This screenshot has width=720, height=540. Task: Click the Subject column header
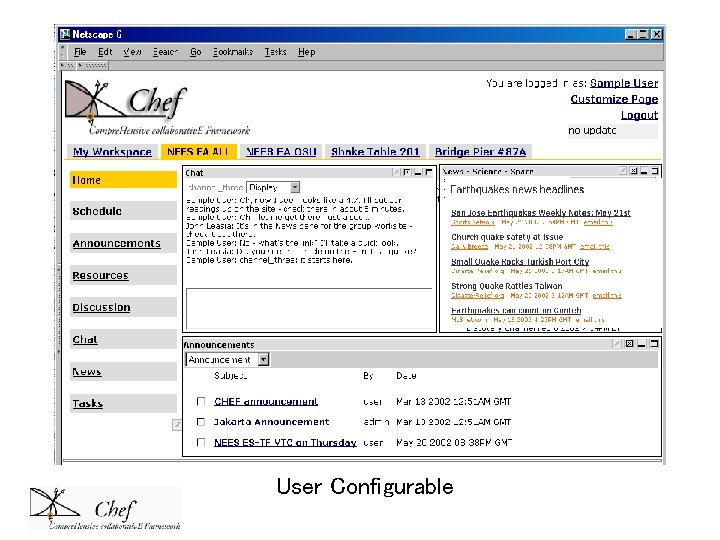[231, 376]
